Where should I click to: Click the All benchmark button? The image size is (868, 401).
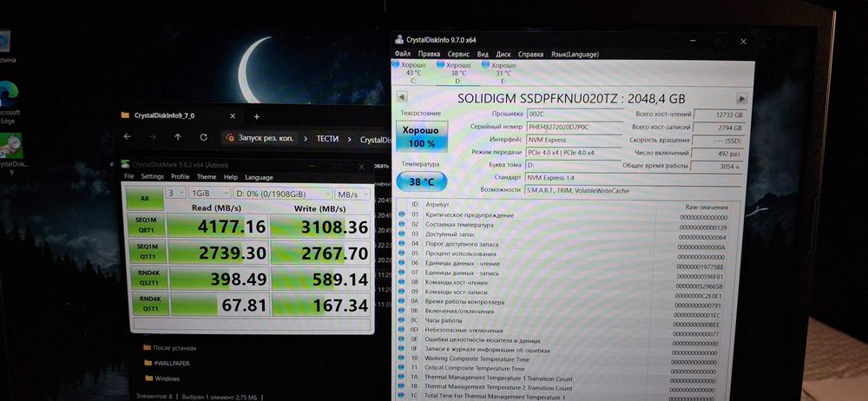click(x=144, y=198)
